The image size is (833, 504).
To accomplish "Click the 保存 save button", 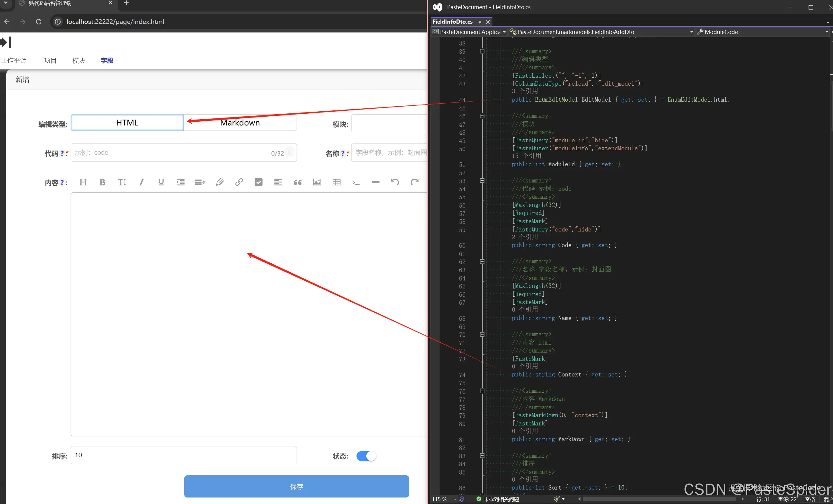I will 296,487.
